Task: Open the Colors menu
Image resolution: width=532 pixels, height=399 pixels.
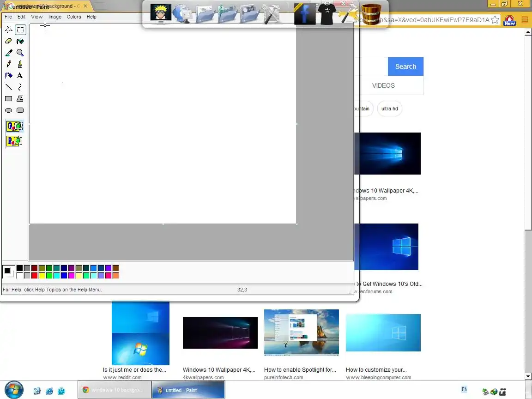Action: tap(74, 17)
